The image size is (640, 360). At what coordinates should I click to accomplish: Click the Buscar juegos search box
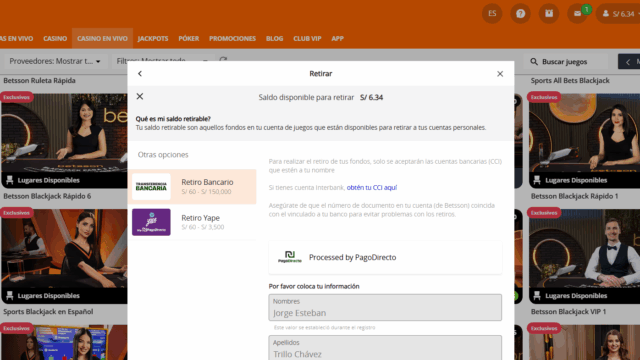point(566,62)
